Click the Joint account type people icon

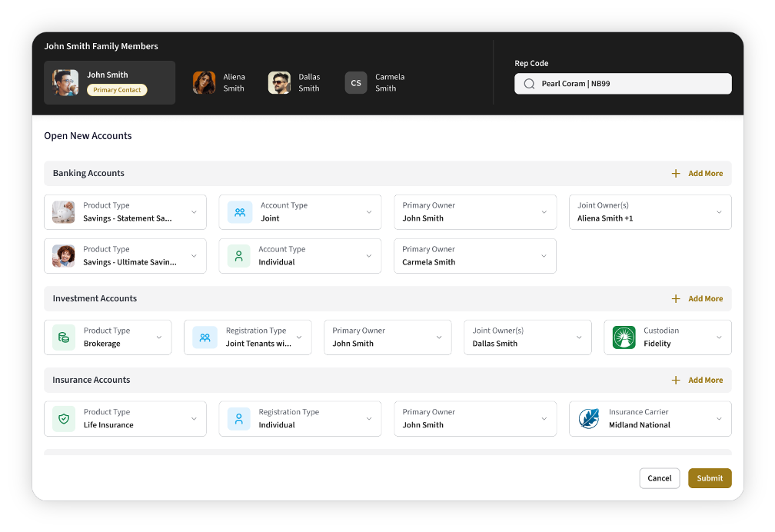240,212
